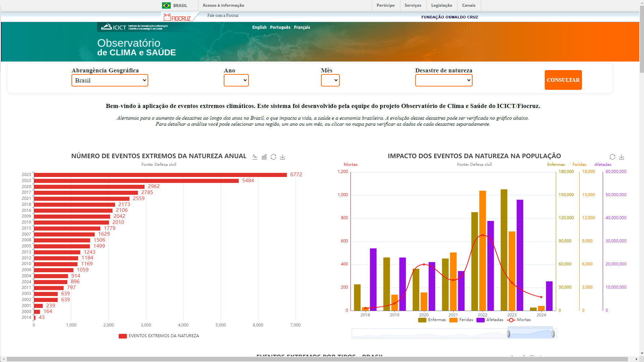Viewport: 644px width, 362px height.
Task: Click the scroll-right arrow of bottom scrollbar
Action: (636, 359)
